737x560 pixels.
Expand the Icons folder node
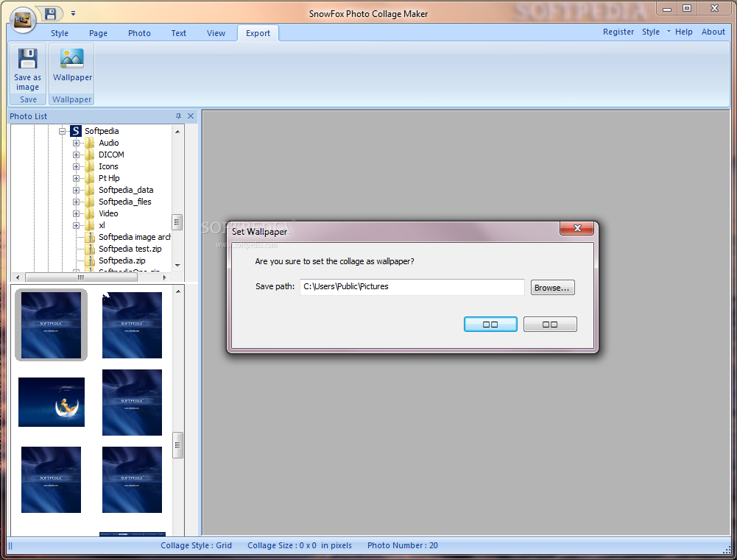click(x=76, y=166)
